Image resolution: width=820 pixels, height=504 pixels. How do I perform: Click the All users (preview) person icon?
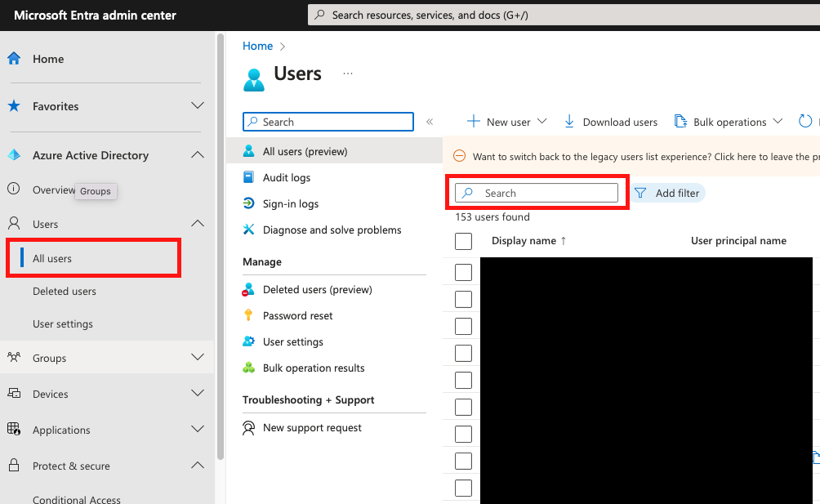[x=249, y=151]
